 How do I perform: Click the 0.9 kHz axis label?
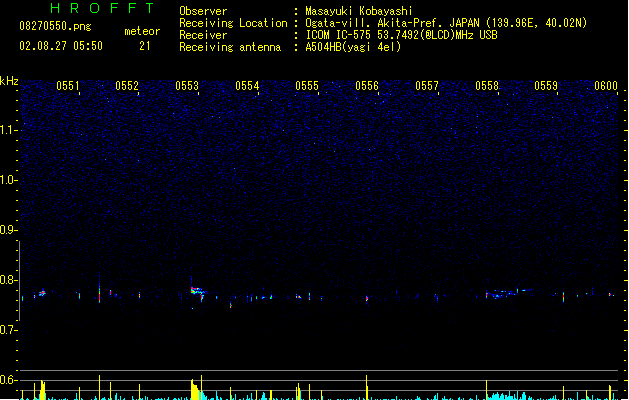(x=8, y=230)
